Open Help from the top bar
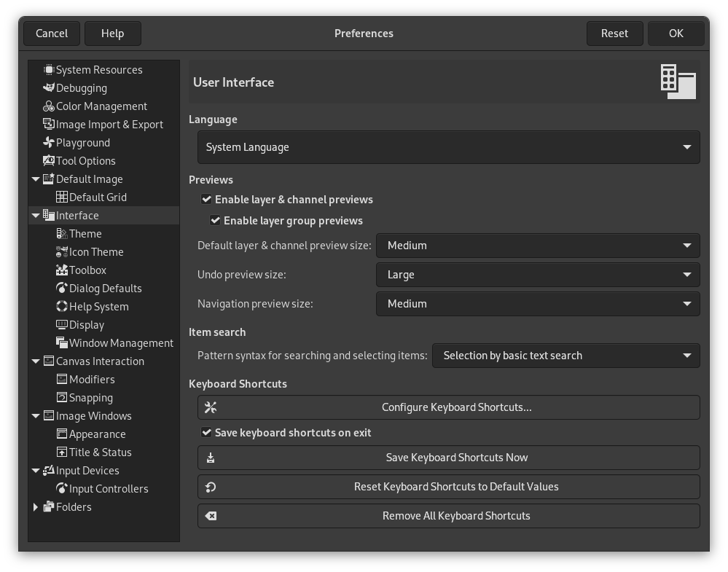728x572 pixels. [x=113, y=33]
